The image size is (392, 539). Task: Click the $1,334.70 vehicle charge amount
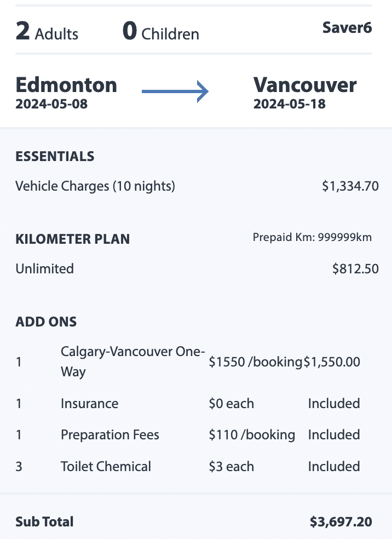click(x=350, y=186)
